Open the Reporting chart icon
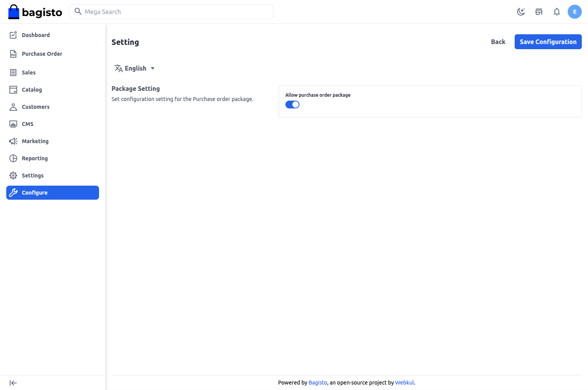The width and height of the screenshot is (588, 390). click(x=13, y=158)
